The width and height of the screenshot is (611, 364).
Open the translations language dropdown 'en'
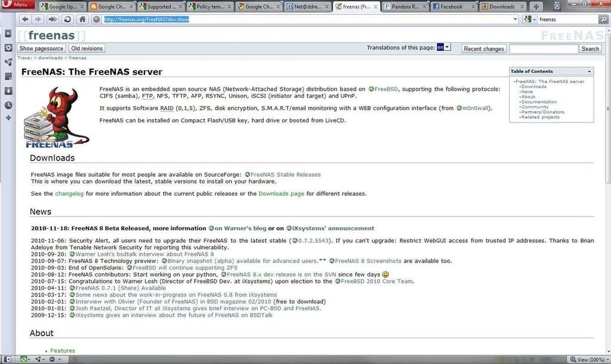443,47
